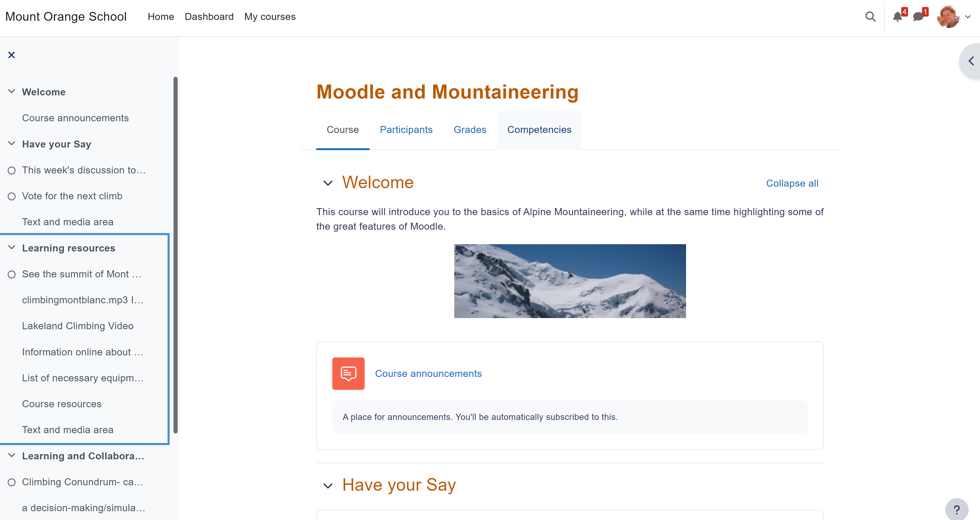Toggle completion circle for Vote for the next climb

(12, 196)
